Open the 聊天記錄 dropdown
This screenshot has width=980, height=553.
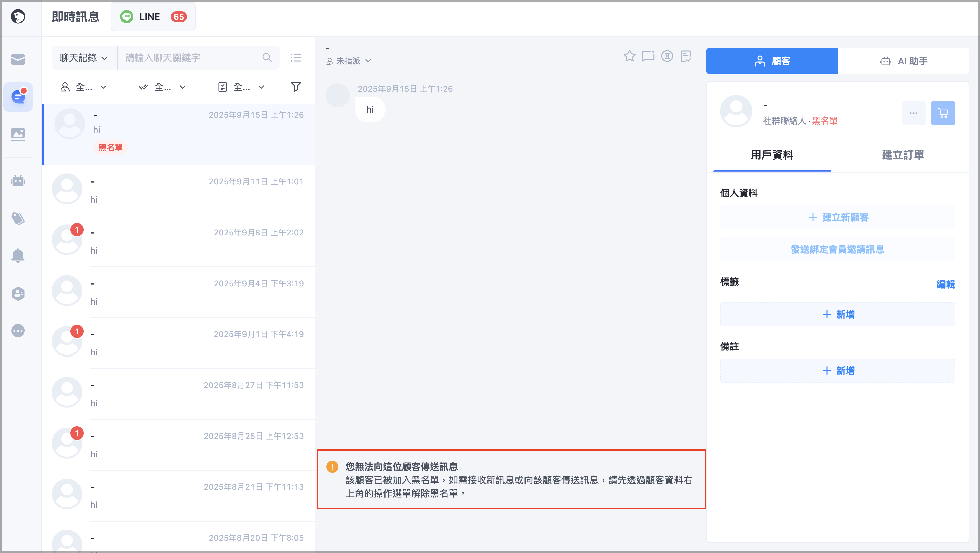[84, 58]
